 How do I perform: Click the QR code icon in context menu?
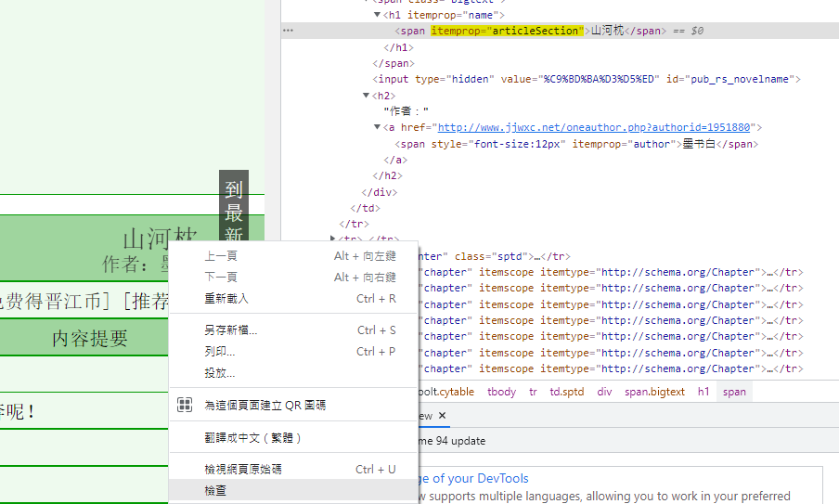point(185,405)
